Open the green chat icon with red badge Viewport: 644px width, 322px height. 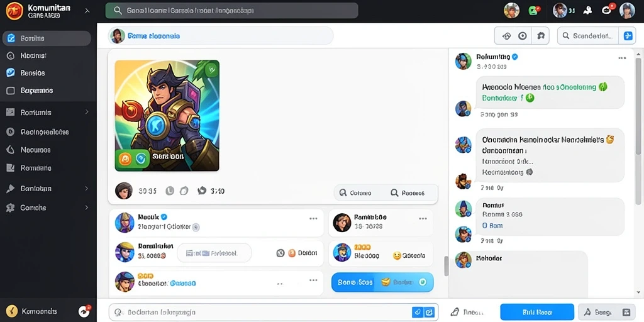[x=534, y=11]
